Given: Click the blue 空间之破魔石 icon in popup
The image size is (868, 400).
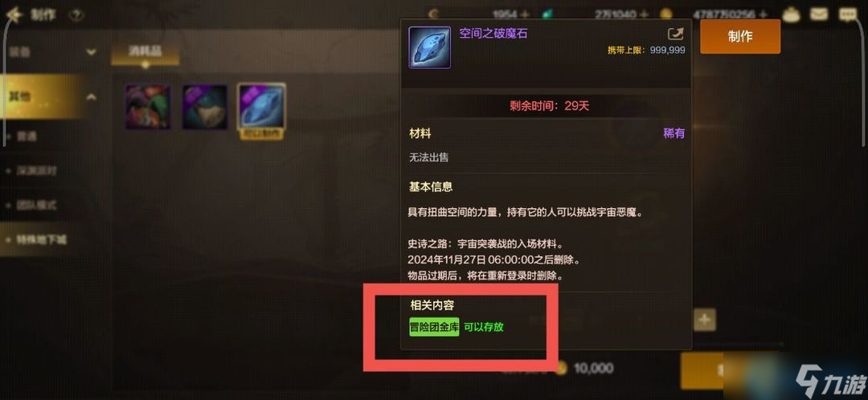Looking at the screenshot, I should pos(429,47).
